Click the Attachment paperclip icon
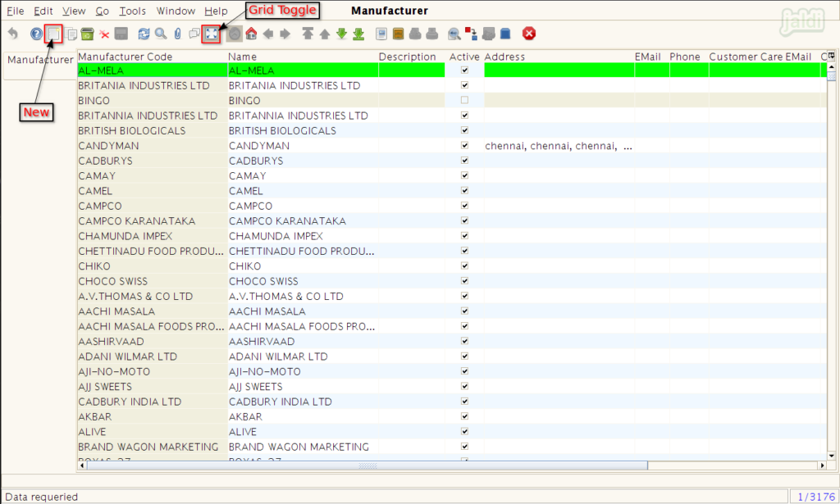840x504 pixels. (178, 34)
